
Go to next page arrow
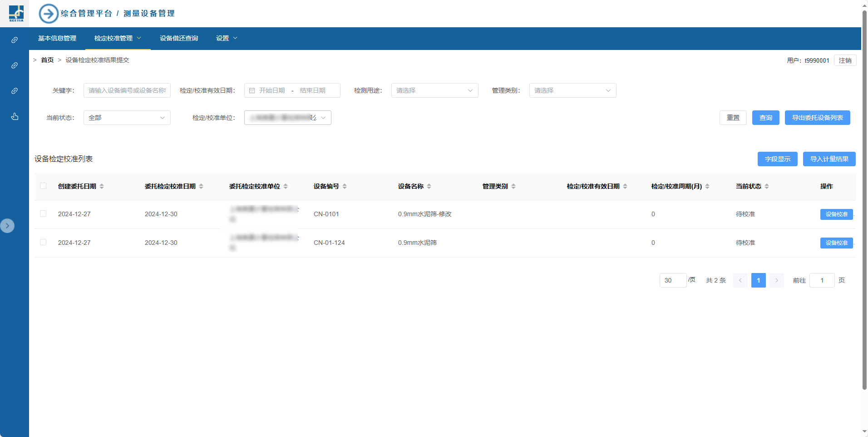776,280
